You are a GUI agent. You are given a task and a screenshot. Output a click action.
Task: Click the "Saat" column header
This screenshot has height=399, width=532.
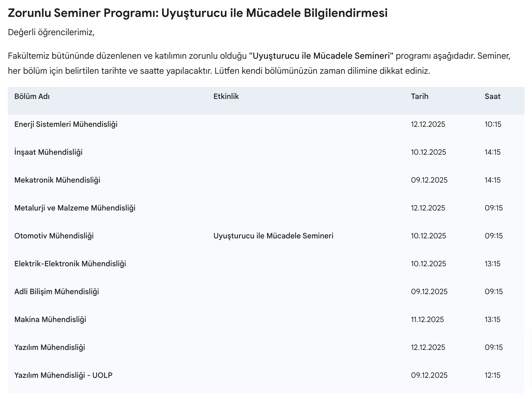tap(492, 97)
